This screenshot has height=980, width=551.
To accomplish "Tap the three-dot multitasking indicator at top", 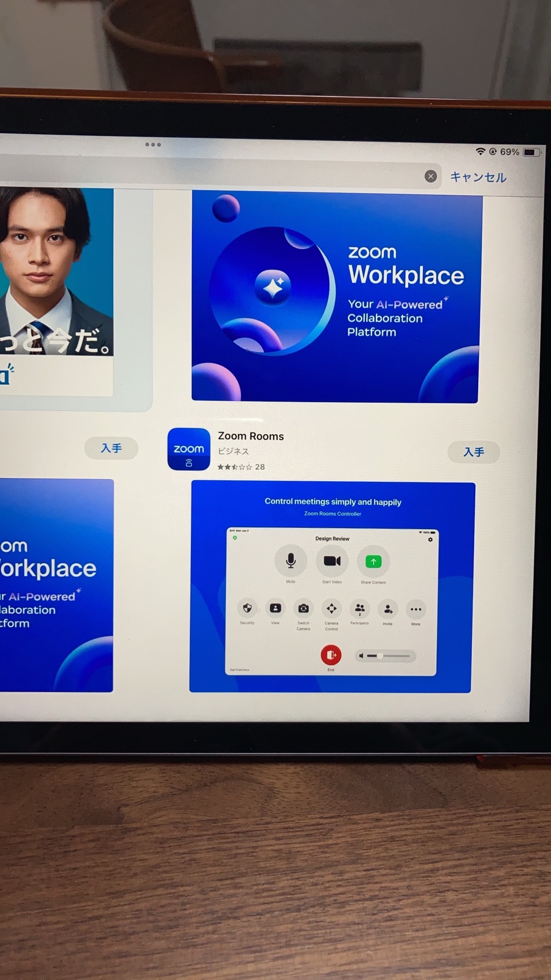I will [153, 144].
